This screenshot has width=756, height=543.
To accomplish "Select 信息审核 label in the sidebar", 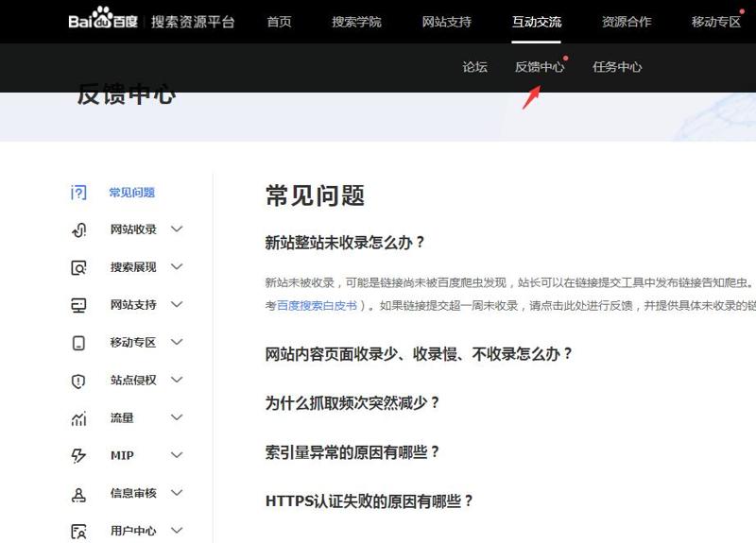I will (x=133, y=493).
